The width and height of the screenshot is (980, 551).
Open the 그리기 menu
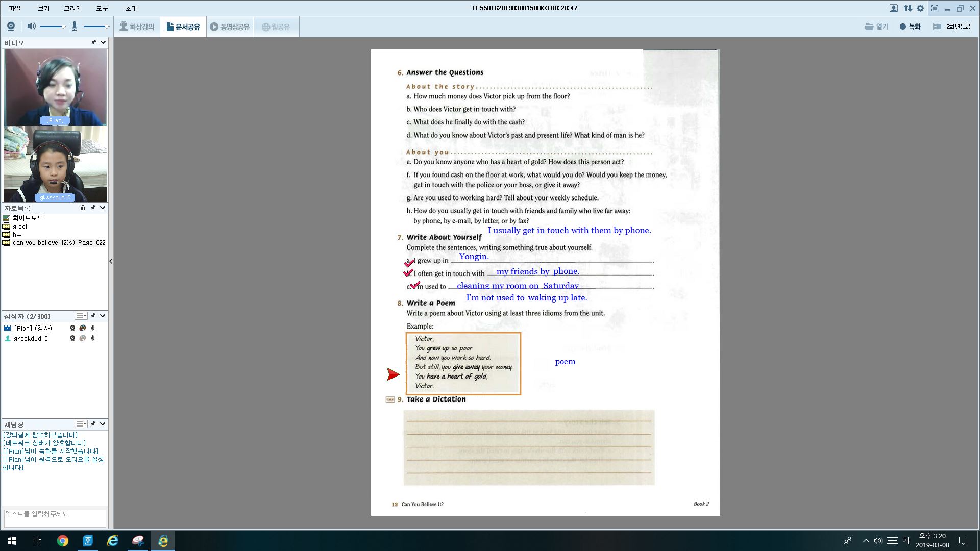[72, 8]
